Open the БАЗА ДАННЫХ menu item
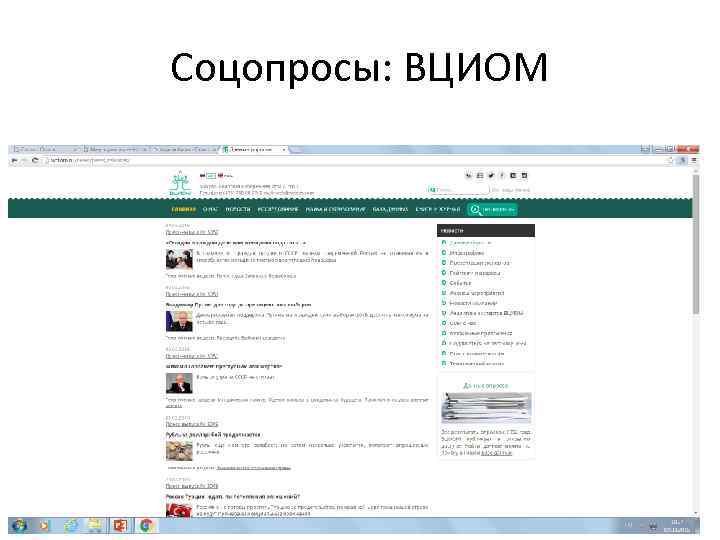The image size is (720, 540). pos(390,209)
